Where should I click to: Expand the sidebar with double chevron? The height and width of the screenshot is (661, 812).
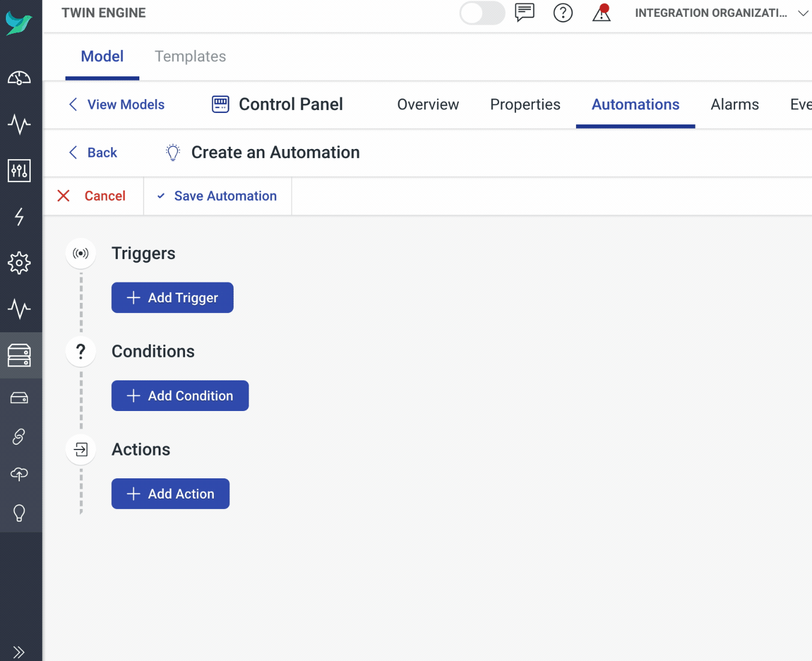(19, 652)
